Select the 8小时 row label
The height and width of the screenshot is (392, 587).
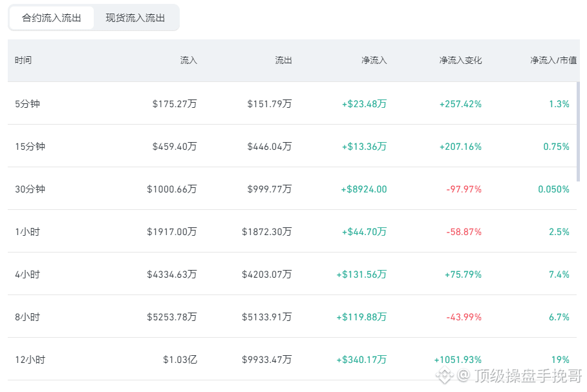click(x=27, y=317)
